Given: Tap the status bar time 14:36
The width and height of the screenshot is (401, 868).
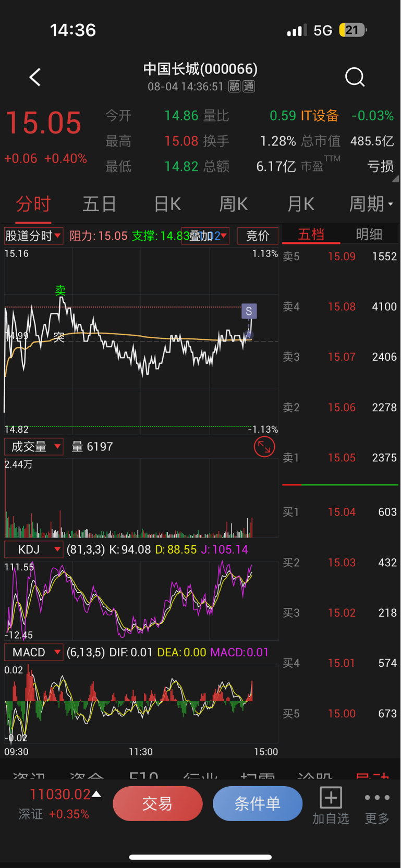Looking at the screenshot, I should (73, 30).
